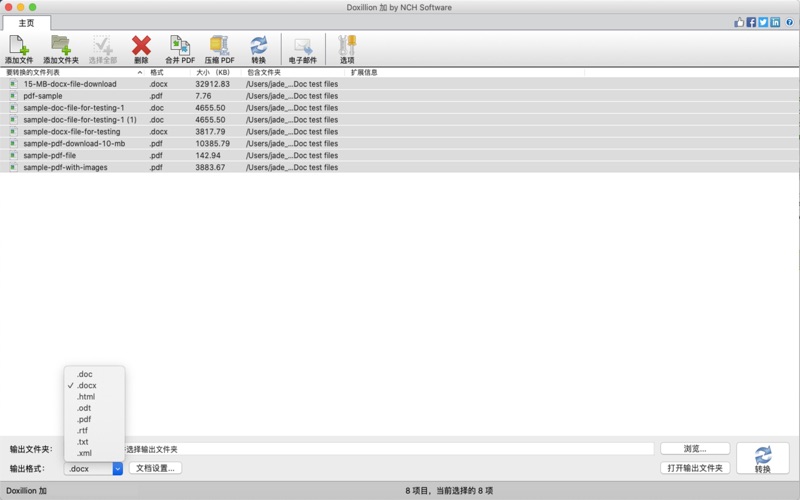Click the 浏览... (Browse) button
Image resolution: width=800 pixels, height=500 pixels.
695,449
